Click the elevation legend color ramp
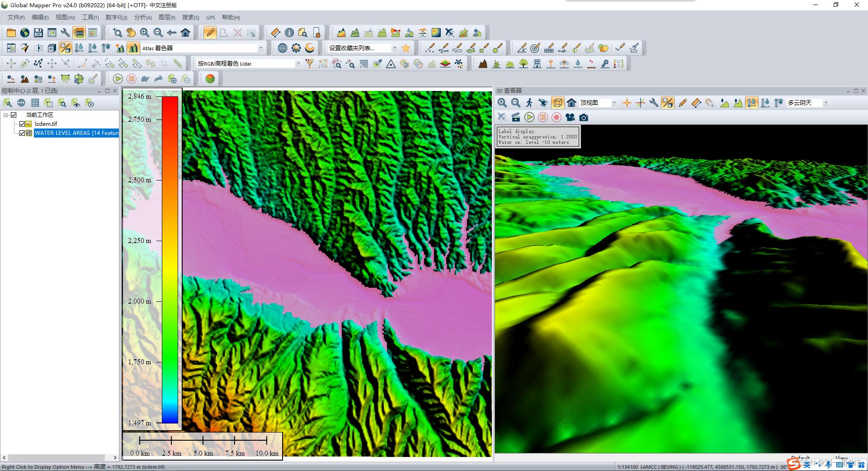Viewport: 868px width, 471px height. (170, 260)
